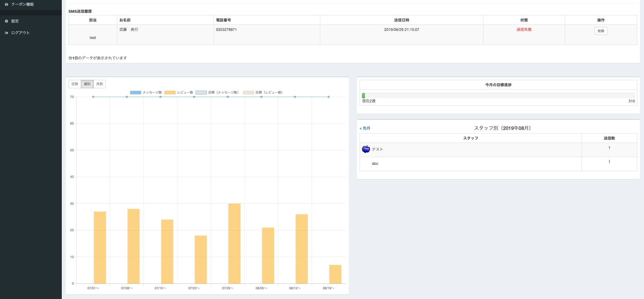
Task: Click phone number 0353278871
Action: (x=226, y=30)
